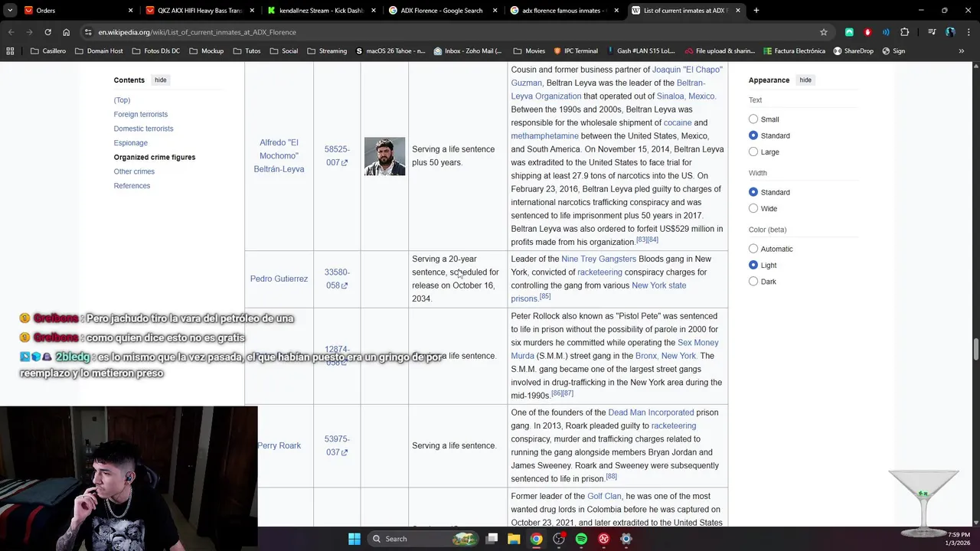Expand the bookmarks overflow chevron
Image resolution: width=980 pixels, height=551 pixels.
(x=961, y=51)
